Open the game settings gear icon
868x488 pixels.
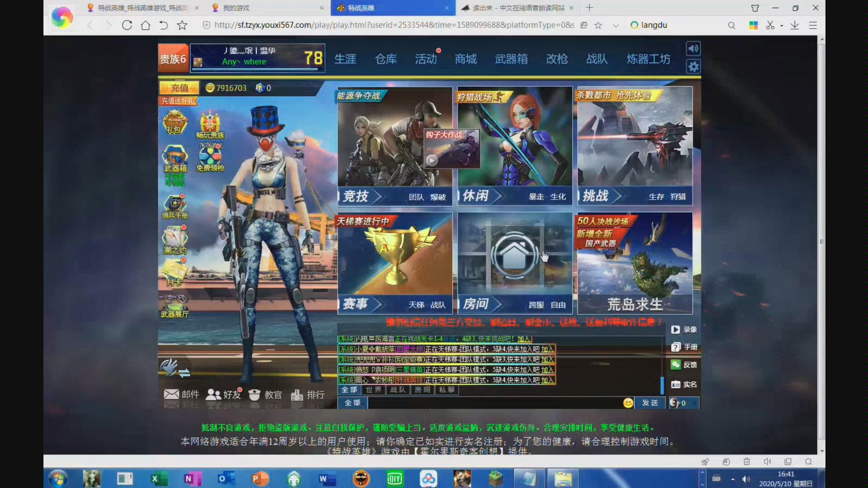click(x=693, y=67)
